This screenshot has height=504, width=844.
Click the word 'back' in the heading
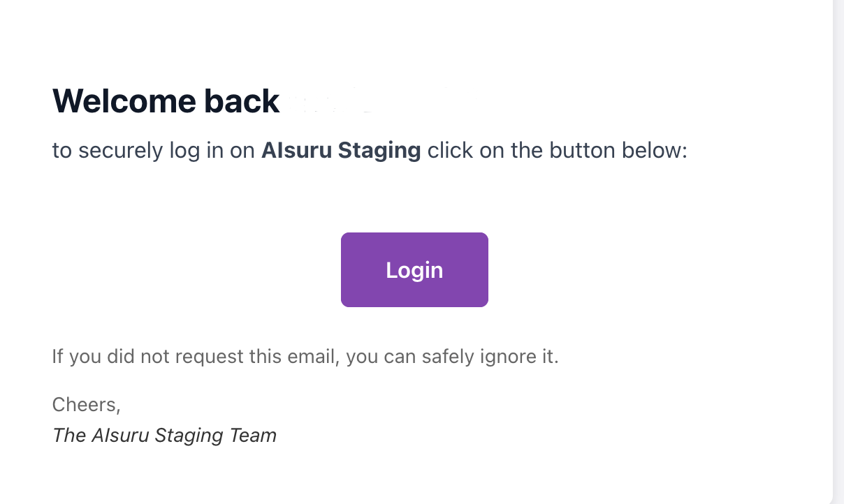pyautogui.click(x=242, y=102)
